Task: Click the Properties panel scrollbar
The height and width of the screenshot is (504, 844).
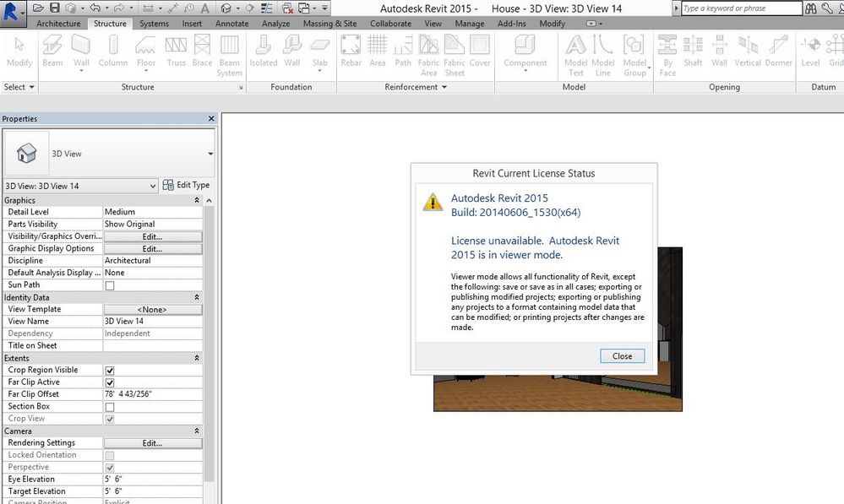Action: [x=209, y=343]
